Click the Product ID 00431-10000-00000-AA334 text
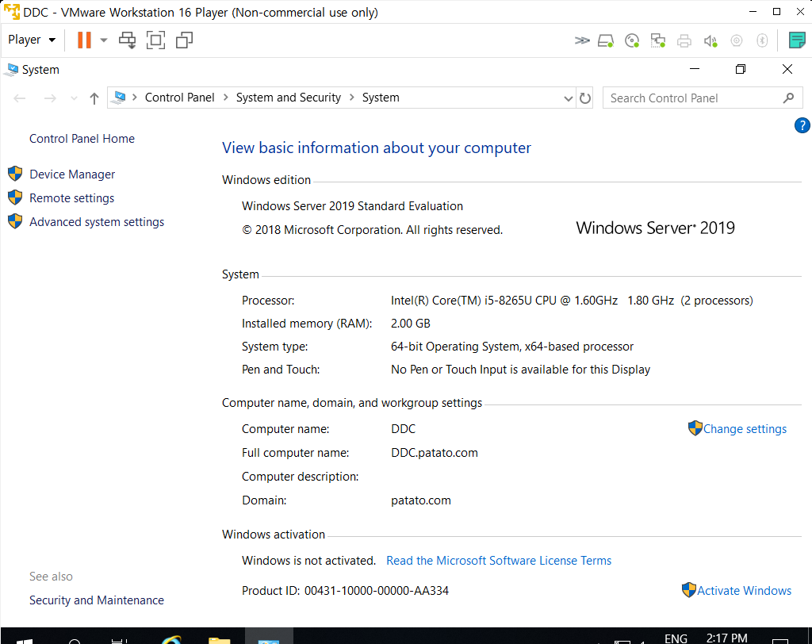The width and height of the screenshot is (812, 644). click(x=345, y=591)
